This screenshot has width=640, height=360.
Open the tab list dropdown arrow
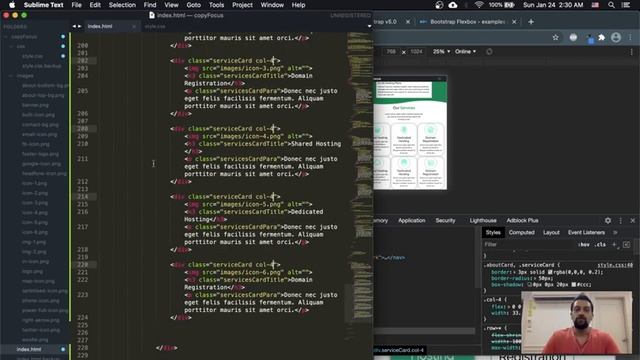(369, 27)
